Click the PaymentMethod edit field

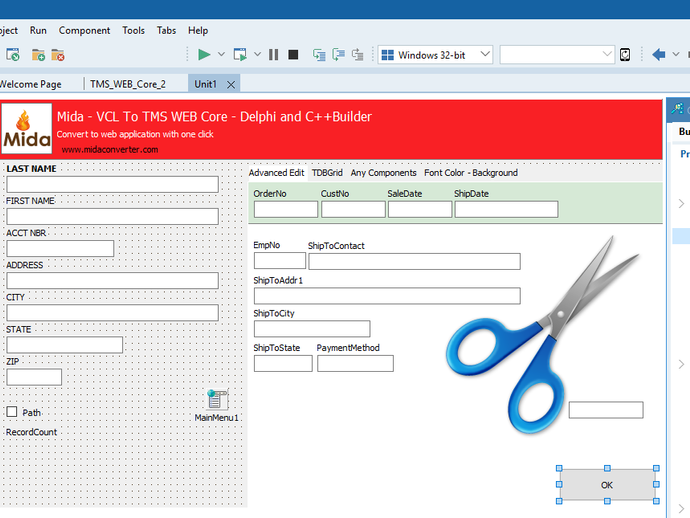(x=356, y=364)
